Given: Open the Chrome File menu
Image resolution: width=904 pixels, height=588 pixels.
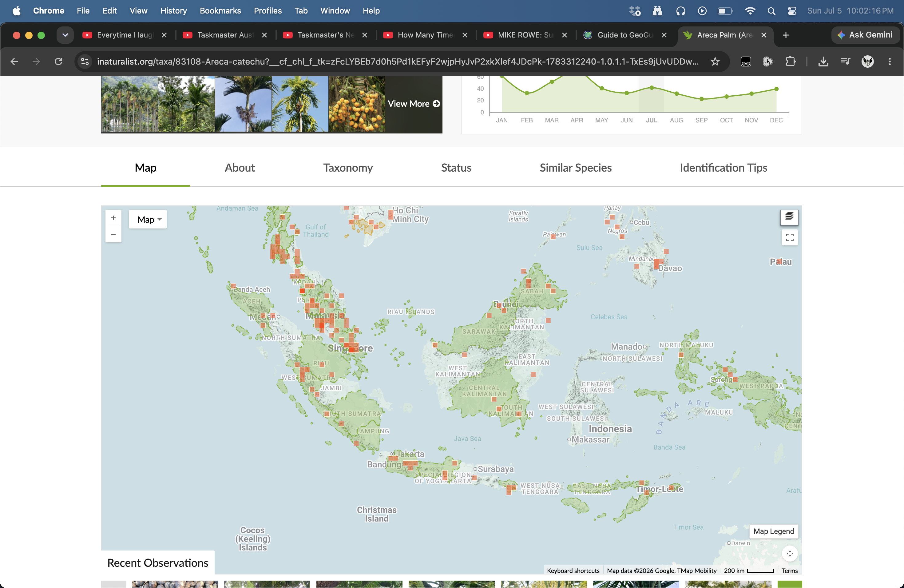Looking at the screenshot, I should coord(83,11).
